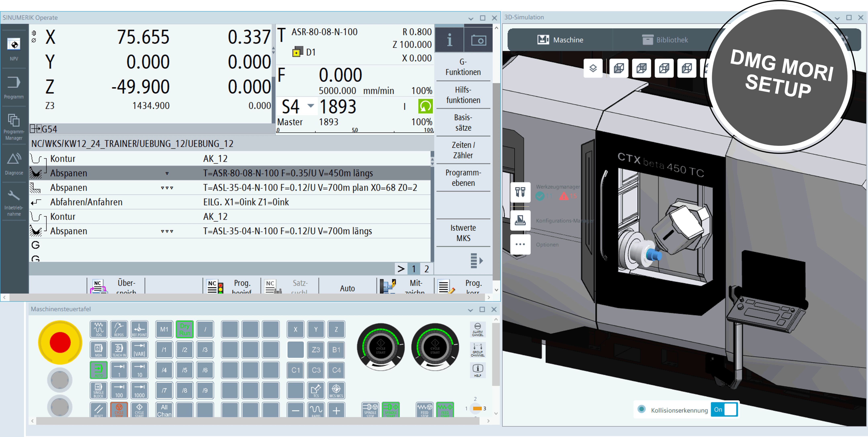Open Optionen three-dots icon

(x=520, y=244)
